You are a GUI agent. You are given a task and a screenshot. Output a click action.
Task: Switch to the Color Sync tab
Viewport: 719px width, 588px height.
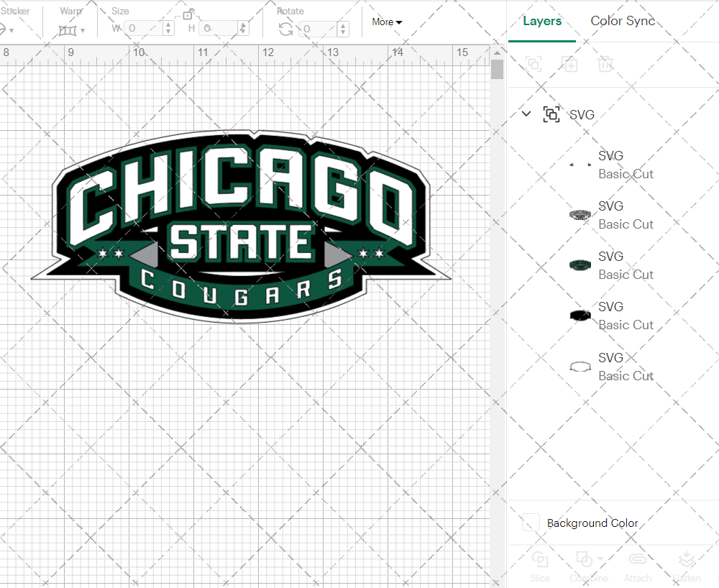click(x=623, y=21)
